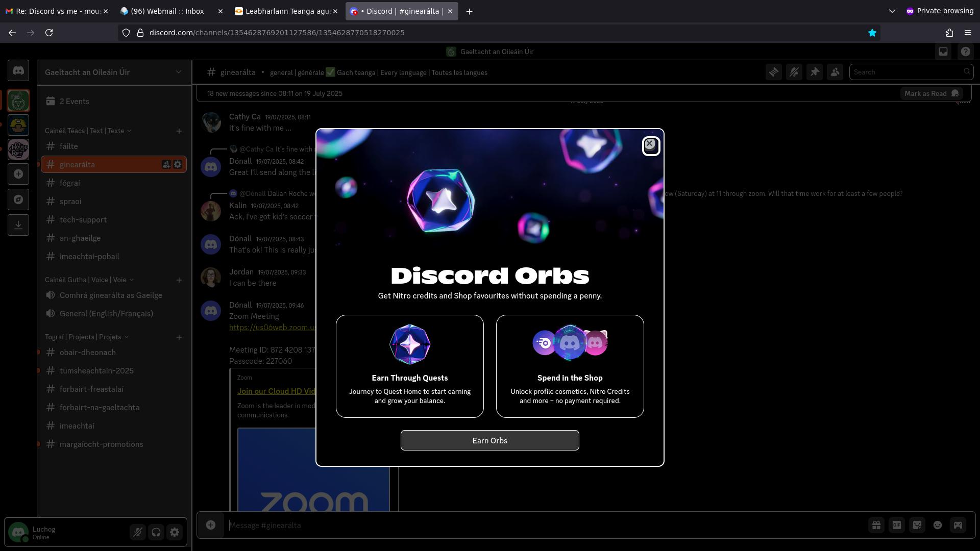This screenshot has width=980, height=551.
Task: Open Threads icon in channel header
Action: point(774,72)
